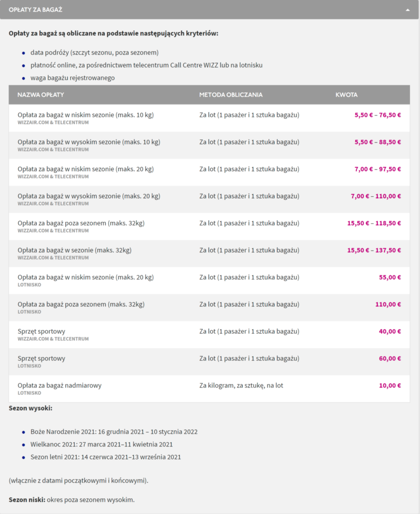Viewport: 420px width, 514px height.
Task: Select the NAZWA OPŁATY column header
Action: 41,95
